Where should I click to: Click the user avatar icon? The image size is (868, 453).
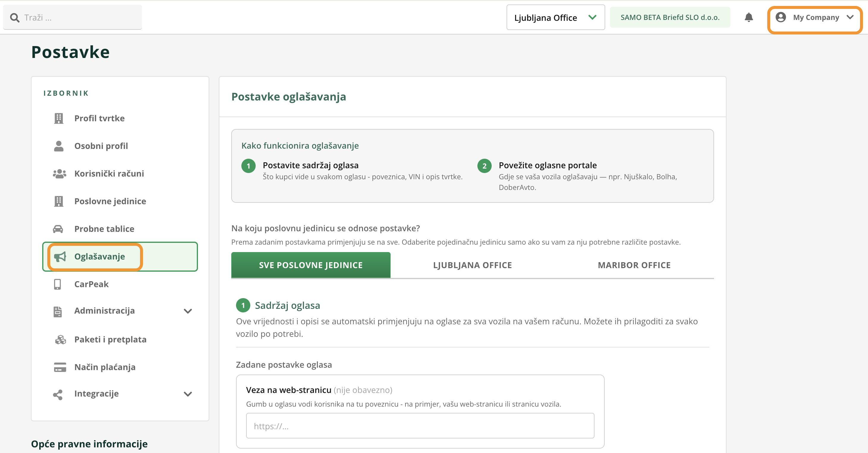point(780,17)
